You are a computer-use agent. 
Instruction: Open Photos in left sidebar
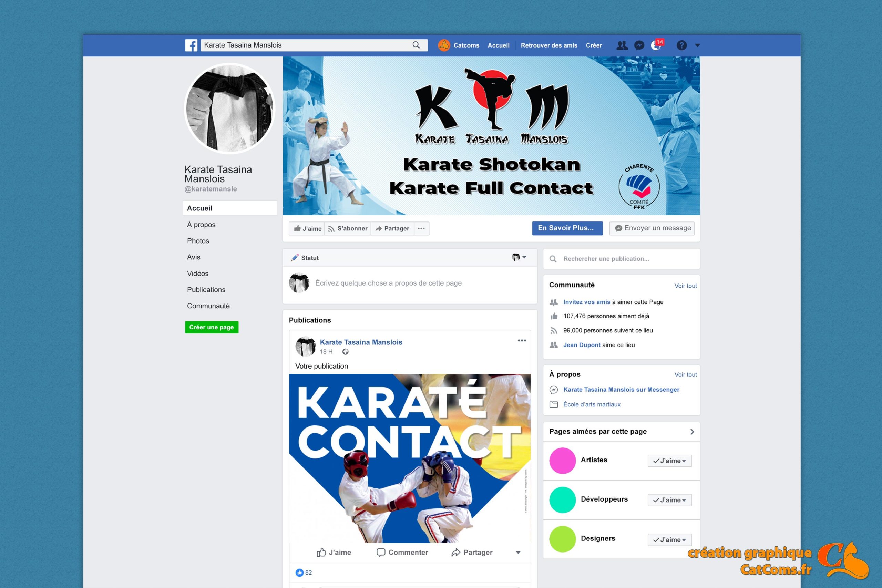point(198,241)
